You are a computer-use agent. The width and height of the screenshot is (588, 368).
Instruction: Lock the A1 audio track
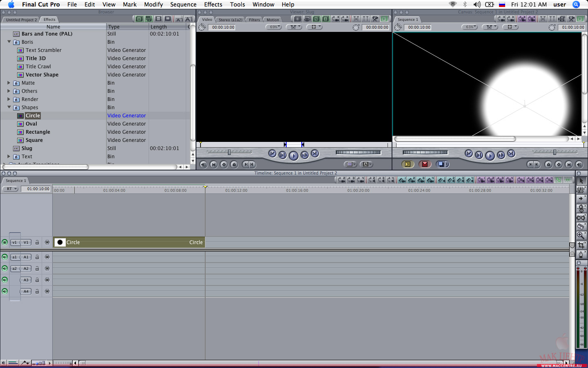point(37,257)
